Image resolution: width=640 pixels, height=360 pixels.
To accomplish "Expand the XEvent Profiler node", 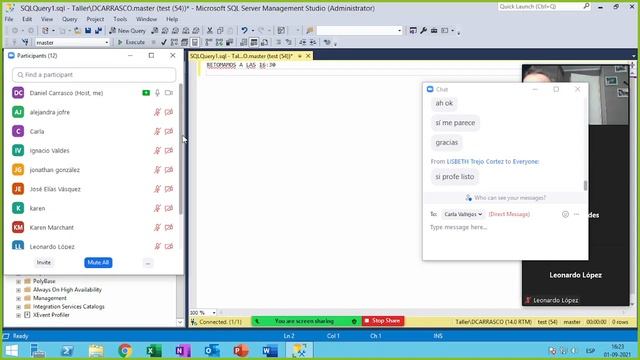I will pyautogui.click(x=18, y=315).
